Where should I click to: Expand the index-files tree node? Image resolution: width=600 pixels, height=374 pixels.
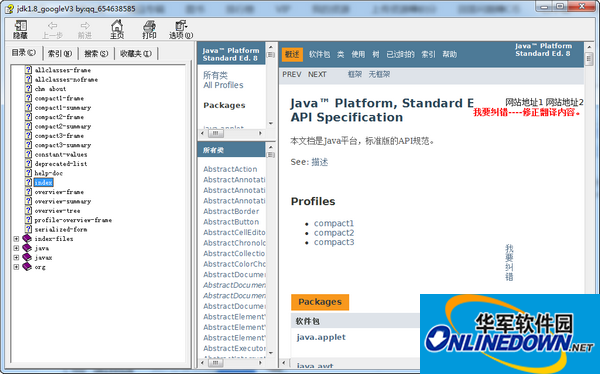16,238
